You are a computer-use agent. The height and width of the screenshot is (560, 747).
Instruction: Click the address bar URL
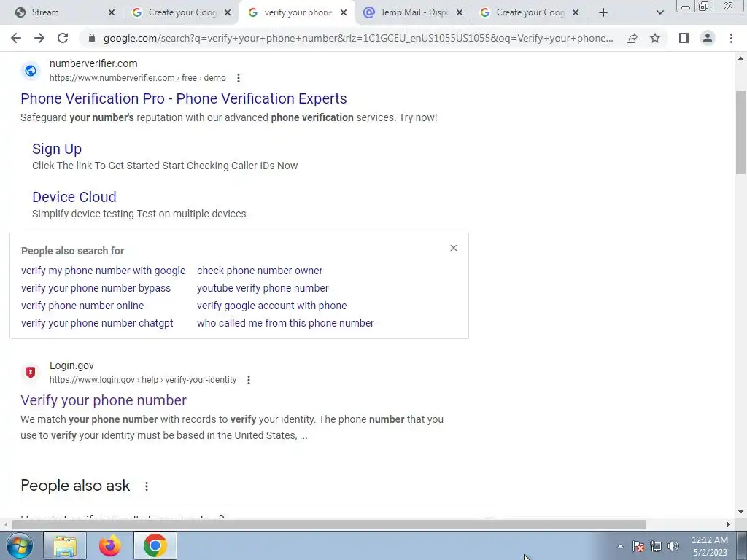358,38
